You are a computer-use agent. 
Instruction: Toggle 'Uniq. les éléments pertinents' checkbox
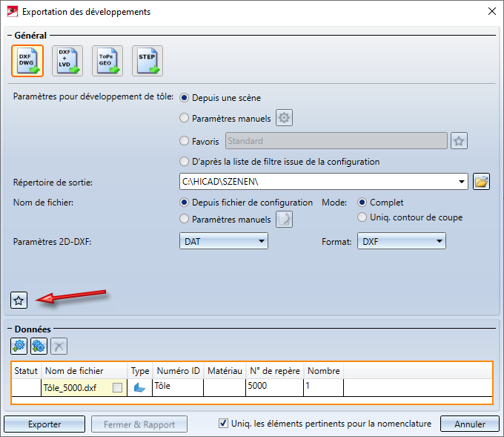click(x=223, y=423)
